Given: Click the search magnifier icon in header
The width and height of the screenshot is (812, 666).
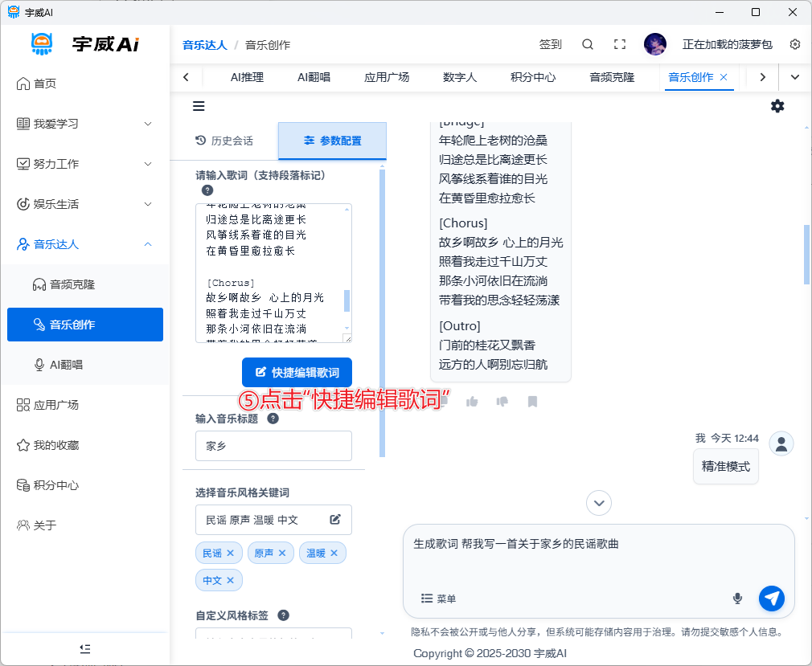Looking at the screenshot, I should click(x=588, y=44).
